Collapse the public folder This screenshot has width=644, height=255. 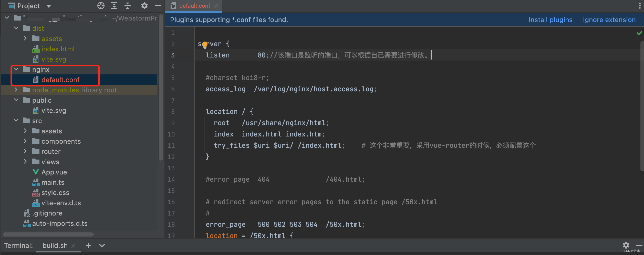pyautogui.click(x=16, y=100)
